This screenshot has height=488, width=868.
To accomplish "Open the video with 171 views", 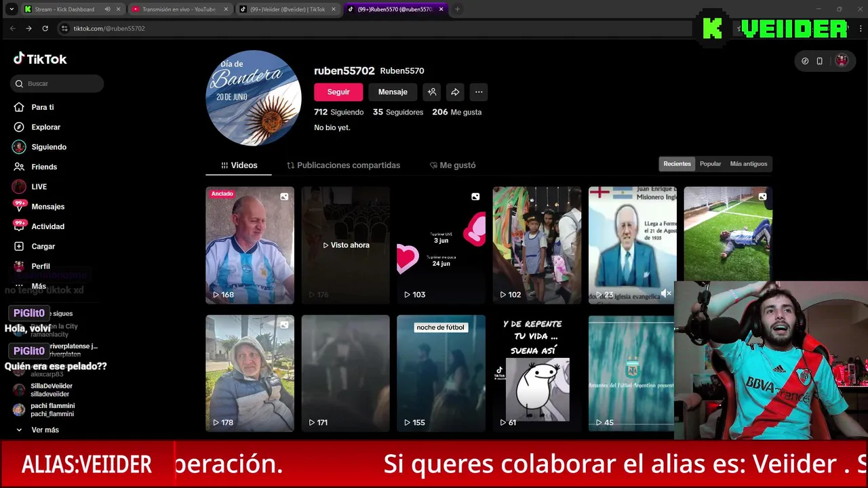I will [x=346, y=373].
